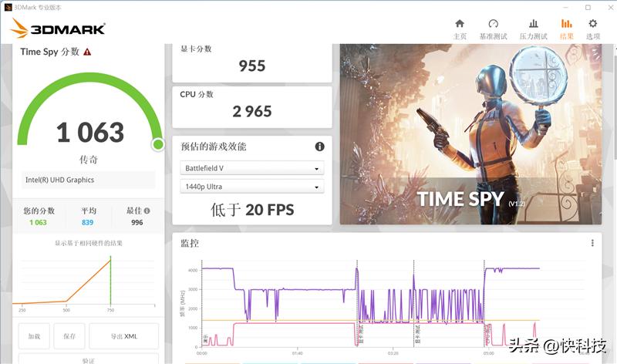The height and width of the screenshot is (364, 617).
Task: Click the 传奇 rating label
Action: click(x=89, y=160)
